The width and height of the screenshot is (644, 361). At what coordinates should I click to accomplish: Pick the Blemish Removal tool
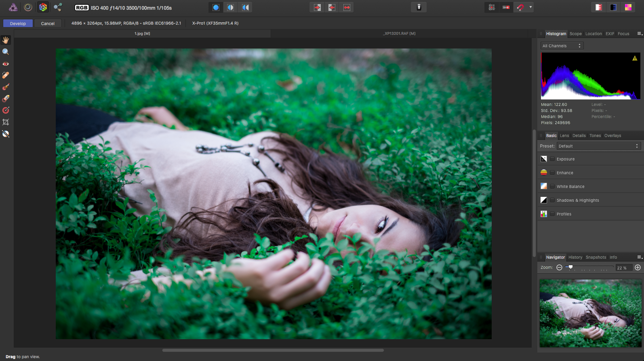click(6, 75)
